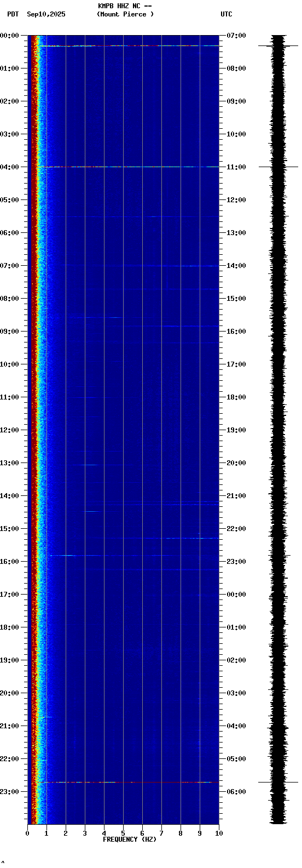This screenshot has height=868, width=302.
Task: Click the seismogram spike at 11:00 UTC
Action: 278,167
